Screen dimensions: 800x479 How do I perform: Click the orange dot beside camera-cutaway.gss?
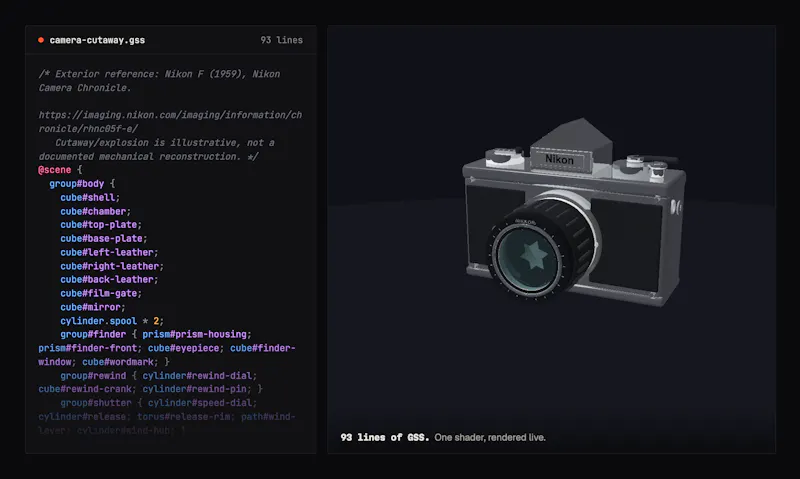41,40
